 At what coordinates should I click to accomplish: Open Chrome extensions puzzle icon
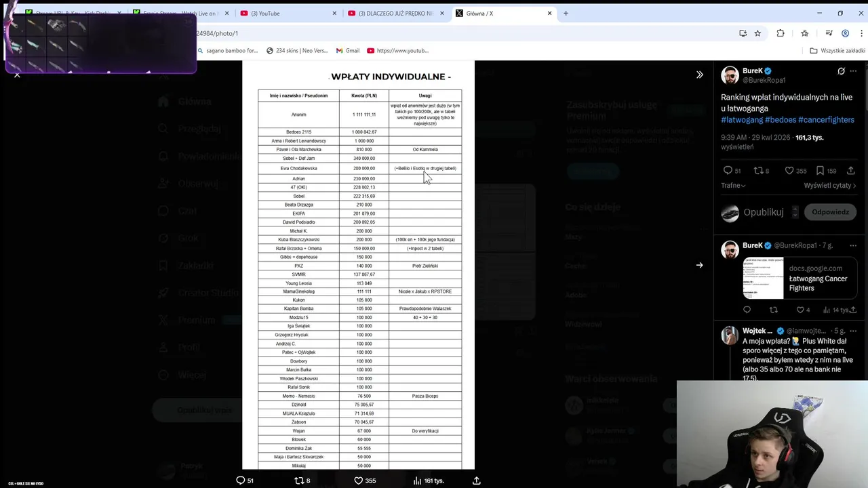[781, 33]
